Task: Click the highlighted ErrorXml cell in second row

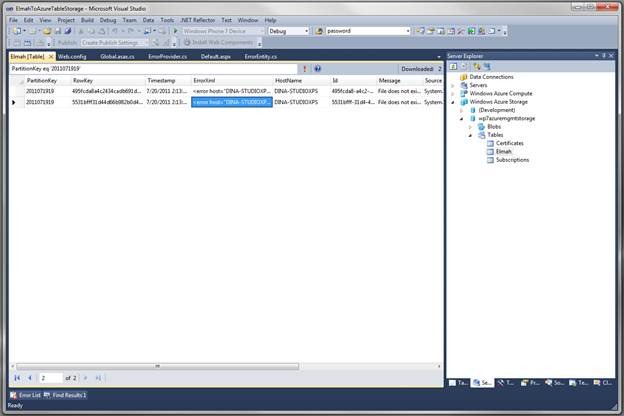Action: tap(232, 102)
